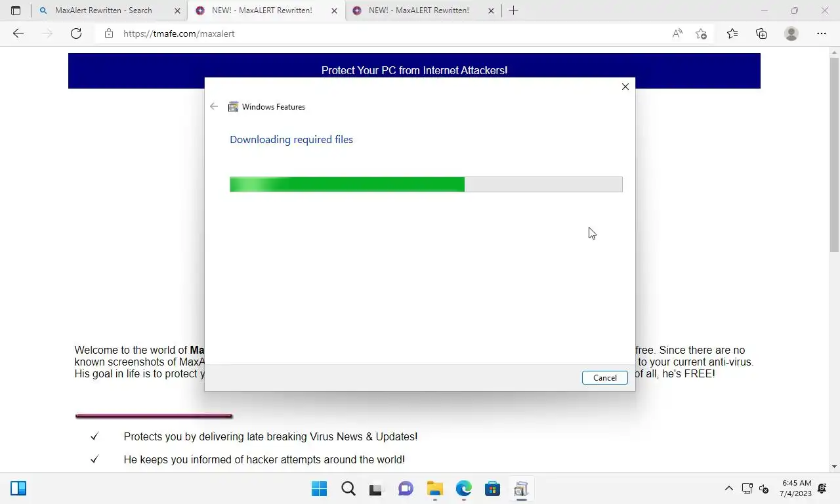Select Windows Features taskbar icon
The height and width of the screenshot is (504, 840).
click(521, 488)
